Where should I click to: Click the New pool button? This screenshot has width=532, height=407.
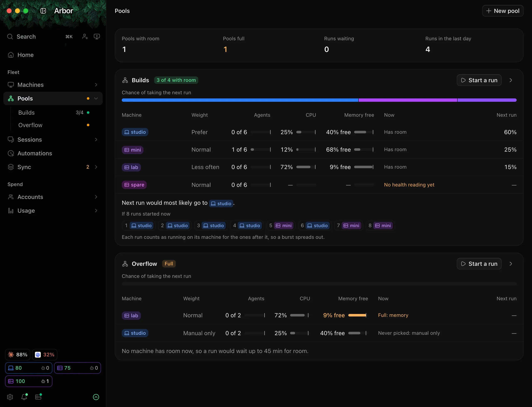pos(503,11)
